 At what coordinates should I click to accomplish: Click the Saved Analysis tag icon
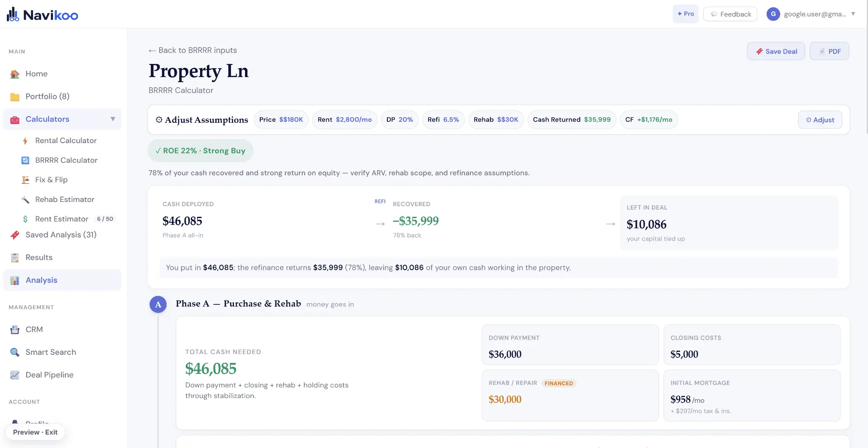tap(15, 235)
